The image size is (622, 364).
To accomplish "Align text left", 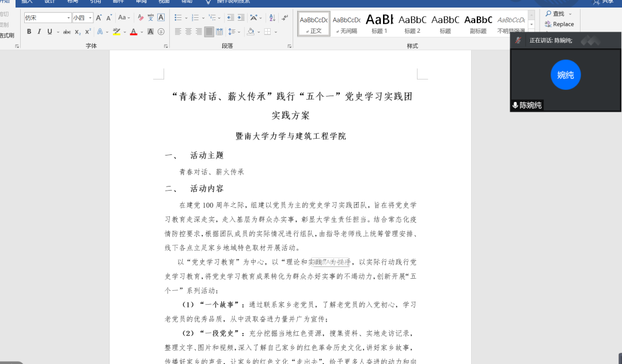I will coord(178,31).
